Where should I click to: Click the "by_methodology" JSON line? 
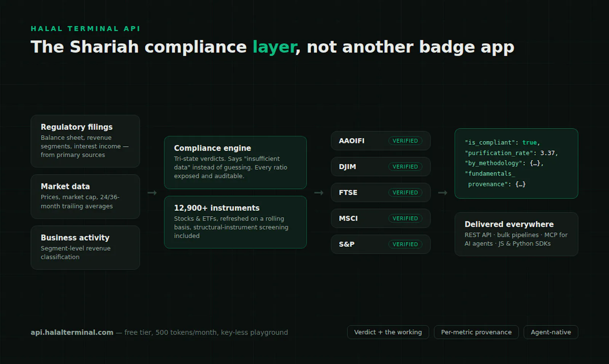pyautogui.click(x=504, y=163)
